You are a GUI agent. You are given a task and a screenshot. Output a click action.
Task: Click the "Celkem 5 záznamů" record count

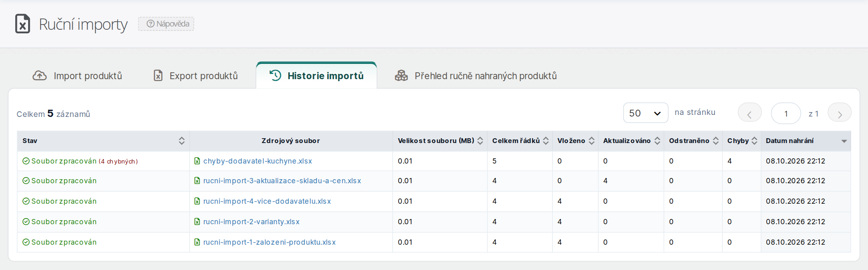(53, 114)
